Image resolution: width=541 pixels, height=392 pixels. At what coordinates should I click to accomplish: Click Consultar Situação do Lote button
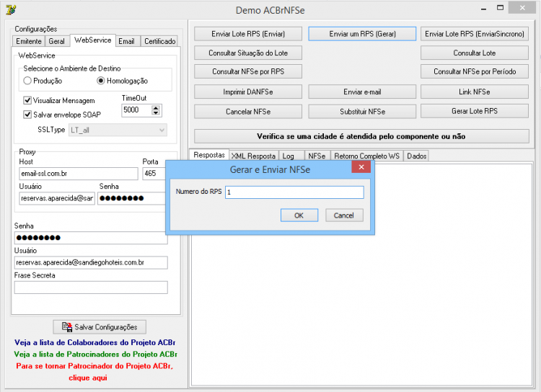click(247, 53)
